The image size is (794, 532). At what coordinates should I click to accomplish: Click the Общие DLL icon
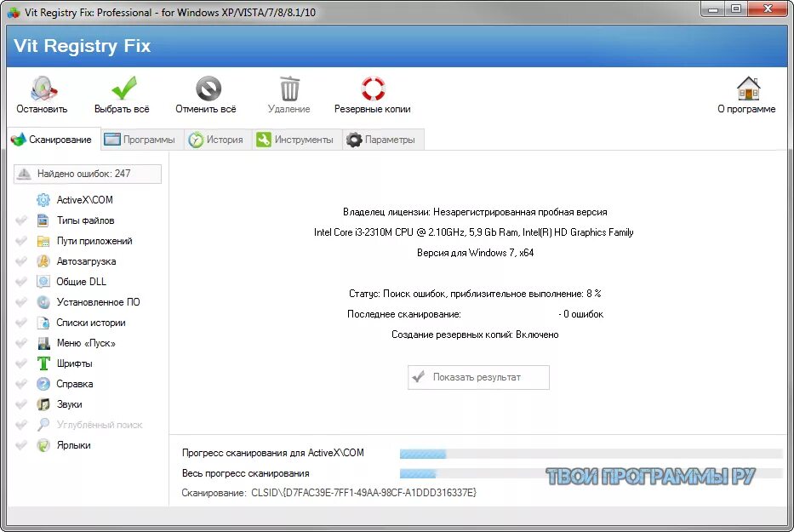click(x=43, y=282)
